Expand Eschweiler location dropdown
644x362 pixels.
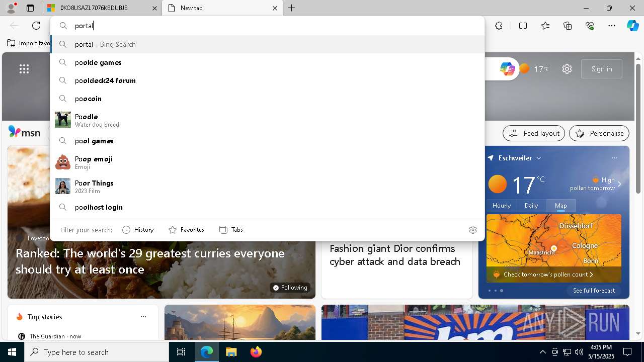(539, 158)
